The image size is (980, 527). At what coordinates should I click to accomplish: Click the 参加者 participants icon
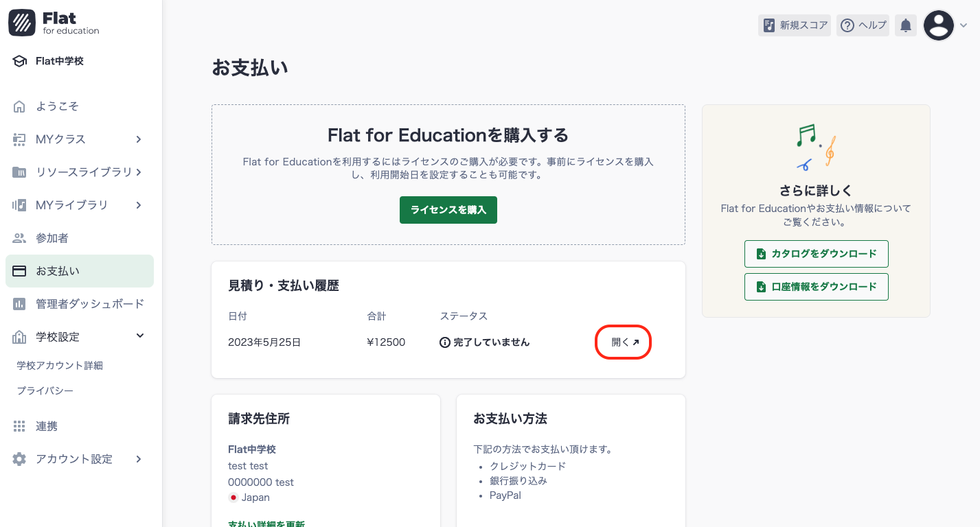(20, 238)
